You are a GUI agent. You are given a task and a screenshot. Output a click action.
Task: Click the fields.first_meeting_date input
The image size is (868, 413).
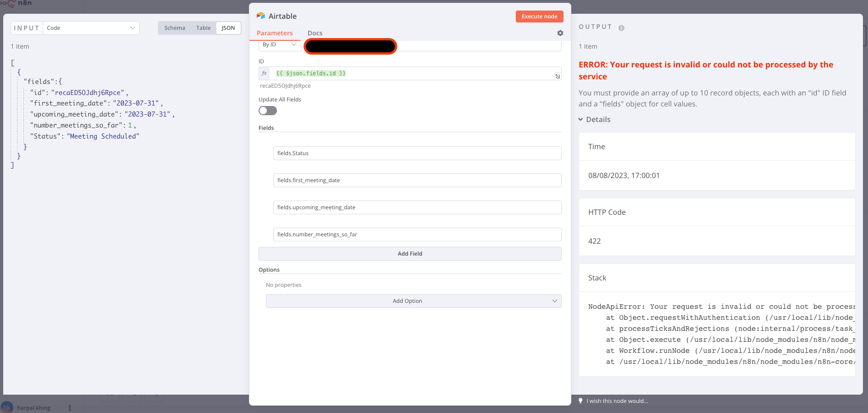tap(417, 180)
